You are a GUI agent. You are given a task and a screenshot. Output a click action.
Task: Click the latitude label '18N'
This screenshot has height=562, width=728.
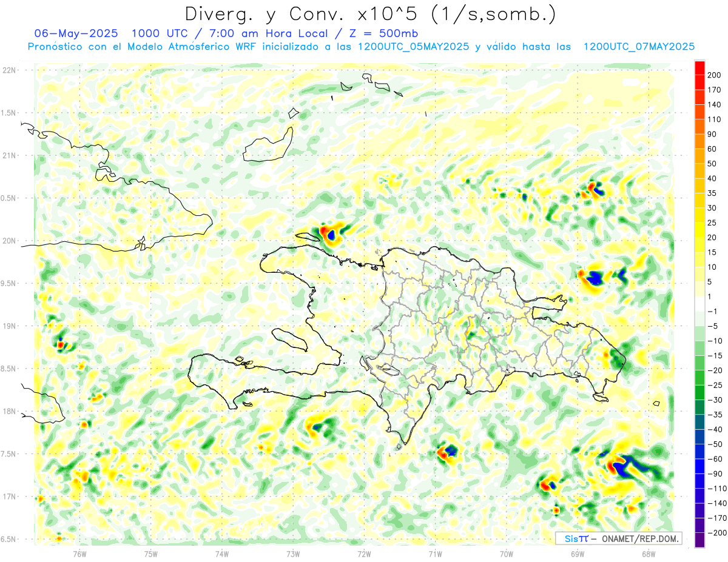click(9, 411)
